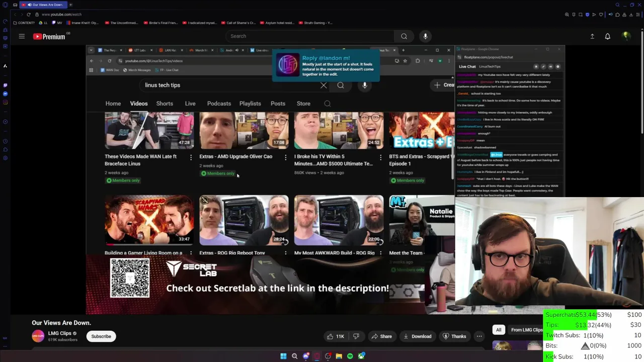Open I Broke his TV thumbnail
Screen dimensions: 644x362
339,131
